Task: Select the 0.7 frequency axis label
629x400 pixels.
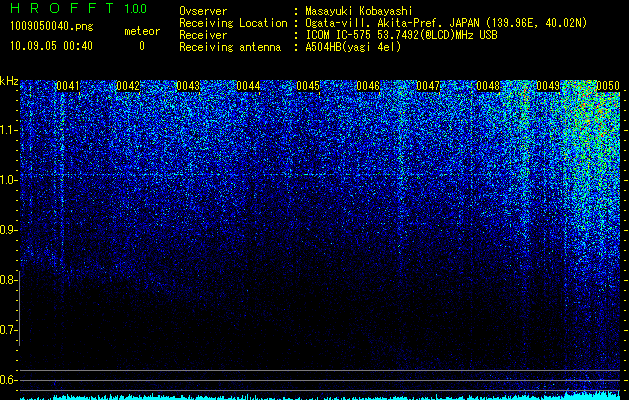Action: (x=8, y=330)
